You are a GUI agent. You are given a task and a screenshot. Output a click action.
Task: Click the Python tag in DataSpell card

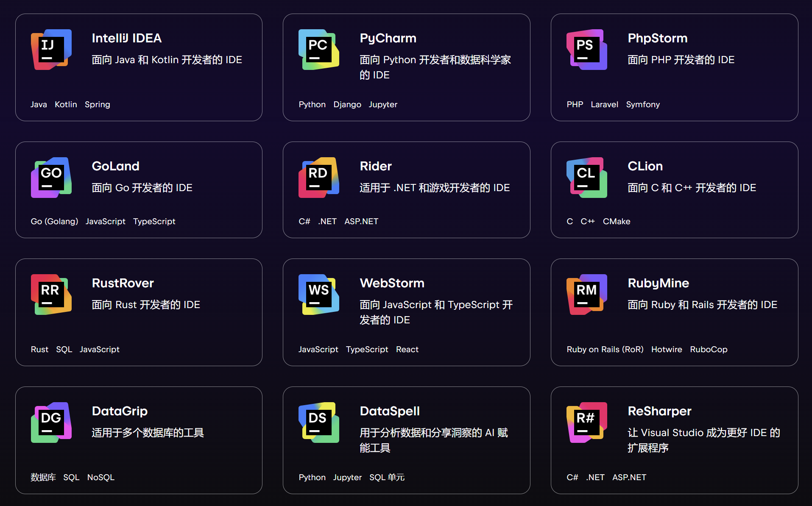312,478
